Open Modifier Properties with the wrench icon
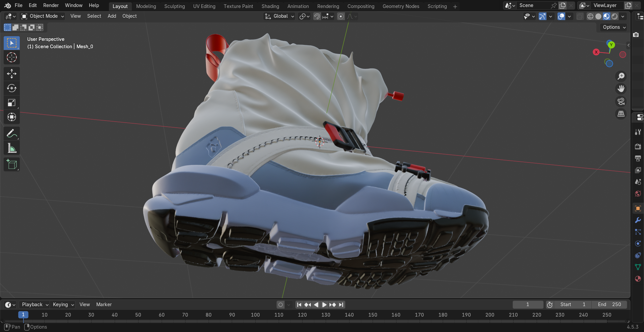The image size is (644, 332). (638, 220)
